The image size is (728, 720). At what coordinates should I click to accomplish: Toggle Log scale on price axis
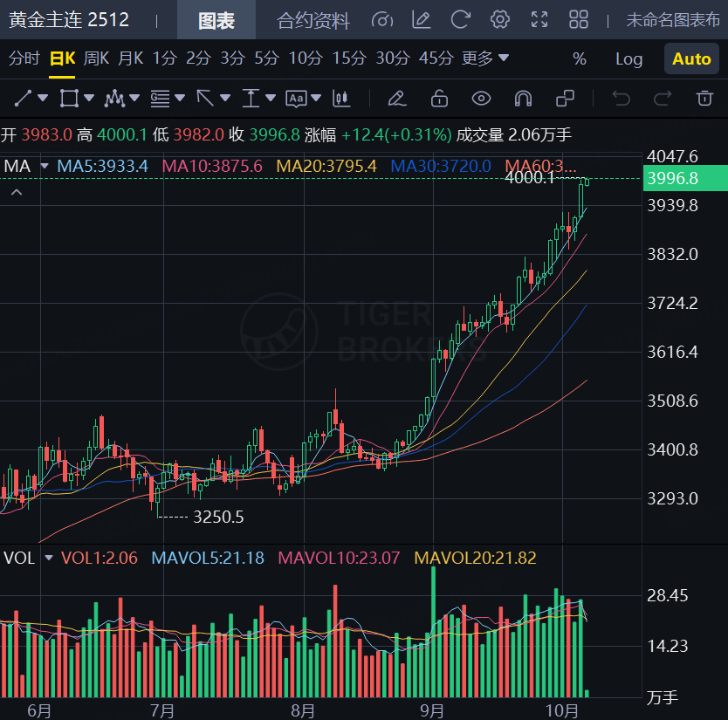(628, 59)
